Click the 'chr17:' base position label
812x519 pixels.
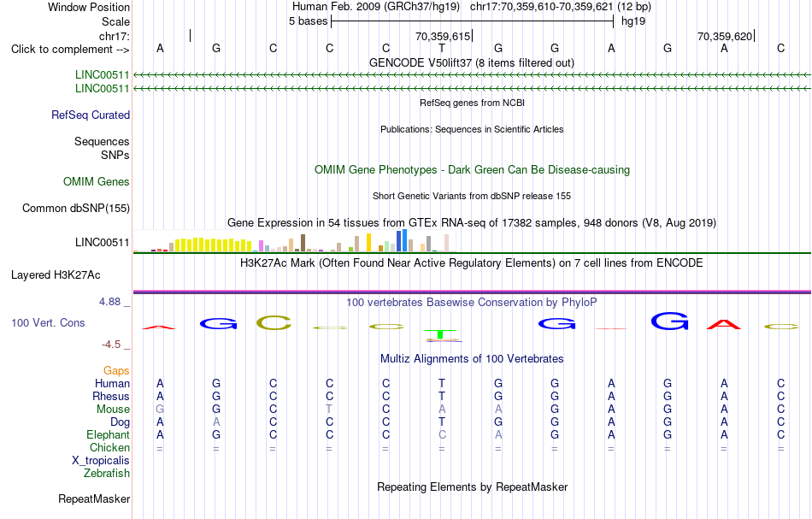coord(115,36)
